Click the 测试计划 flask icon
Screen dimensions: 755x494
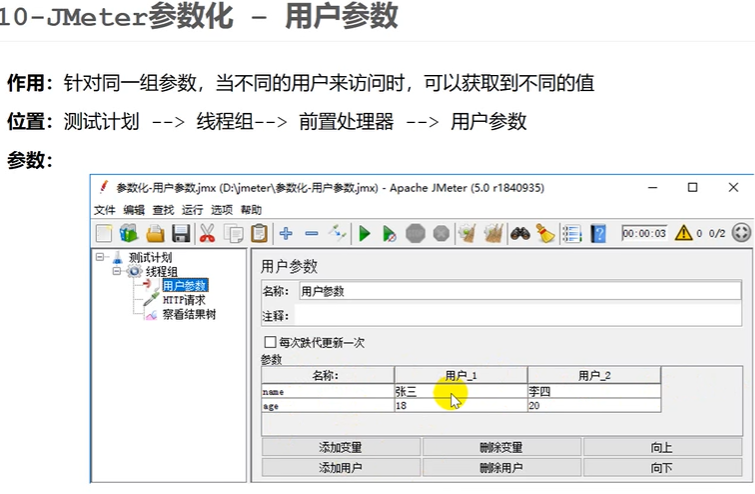[117, 258]
